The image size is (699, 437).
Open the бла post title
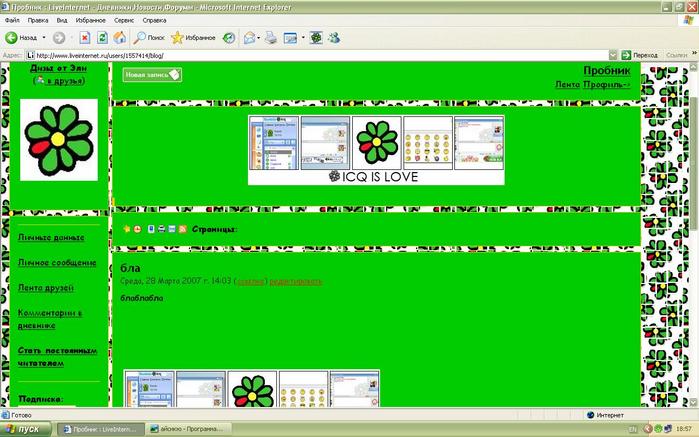(130, 268)
